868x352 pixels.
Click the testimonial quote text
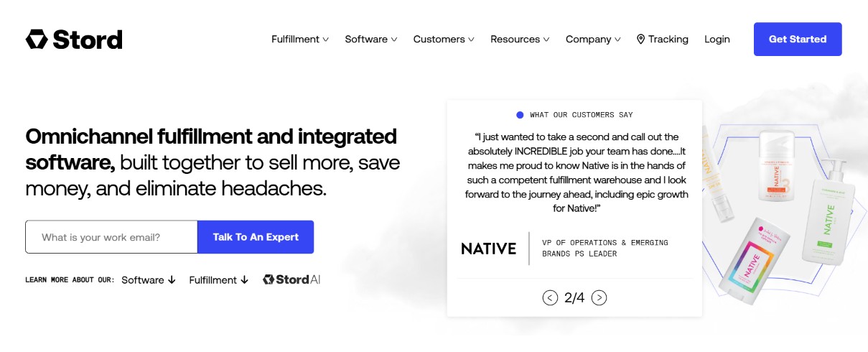(577, 172)
